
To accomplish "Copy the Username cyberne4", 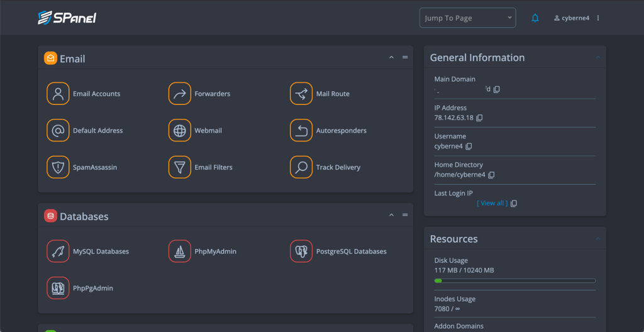I will pyautogui.click(x=469, y=147).
